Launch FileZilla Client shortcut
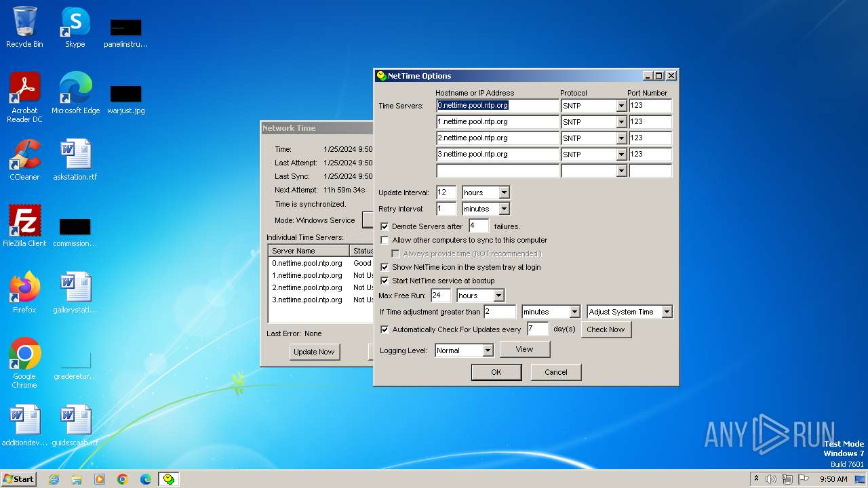 click(24, 226)
